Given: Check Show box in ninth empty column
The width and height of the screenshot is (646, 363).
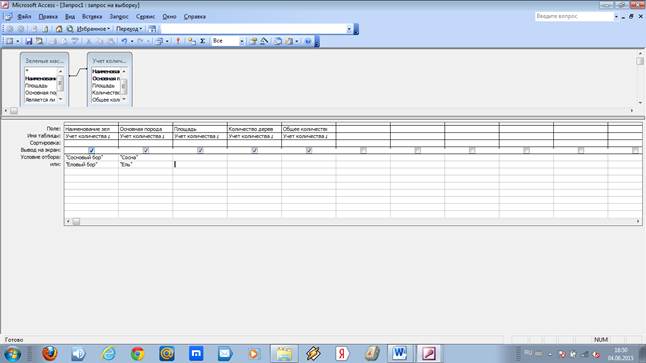Looking at the screenshot, I should point(527,150).
